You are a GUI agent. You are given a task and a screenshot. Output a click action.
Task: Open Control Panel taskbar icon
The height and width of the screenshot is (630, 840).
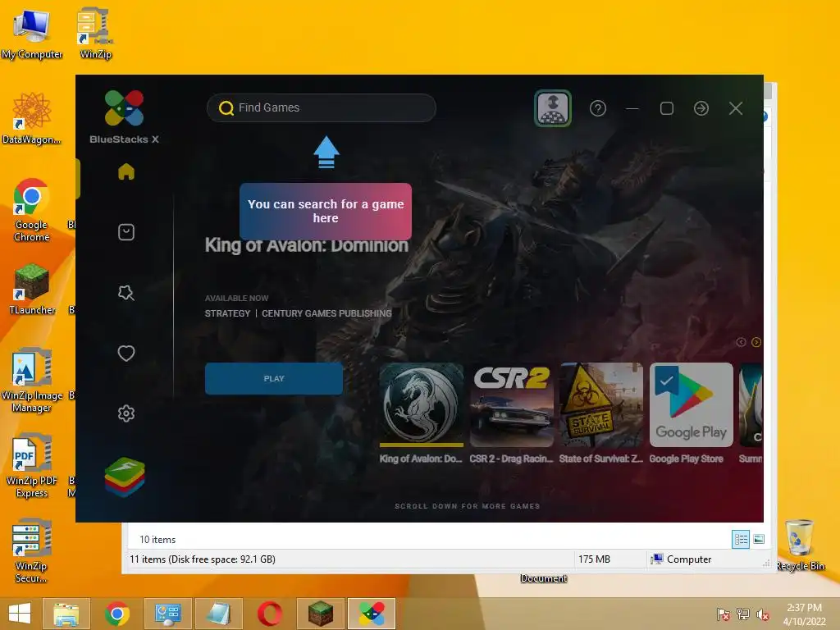[168, 614]
